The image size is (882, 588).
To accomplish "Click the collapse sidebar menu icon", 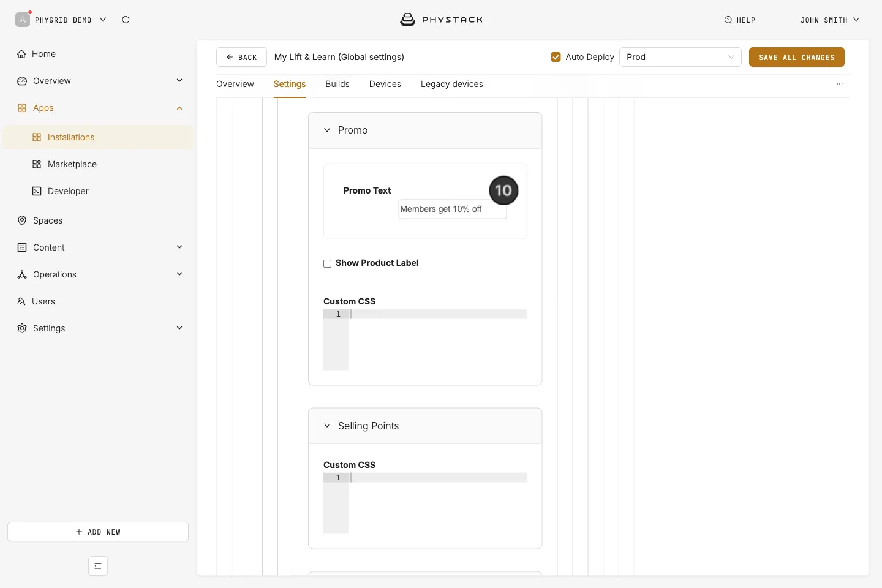I will (98, 566).
